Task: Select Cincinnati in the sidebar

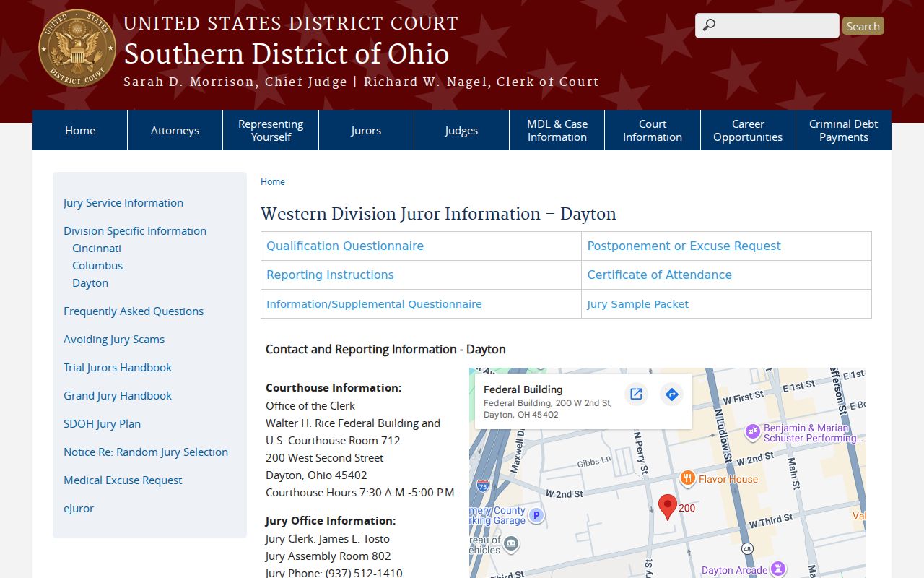Action: click(97, 249)
